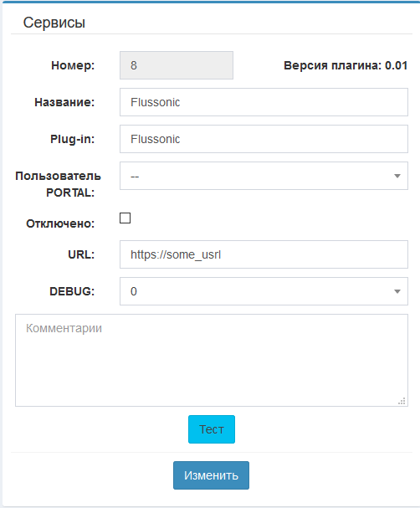Open the Пользователь PORTAL combo box

[x=264, y=176]
